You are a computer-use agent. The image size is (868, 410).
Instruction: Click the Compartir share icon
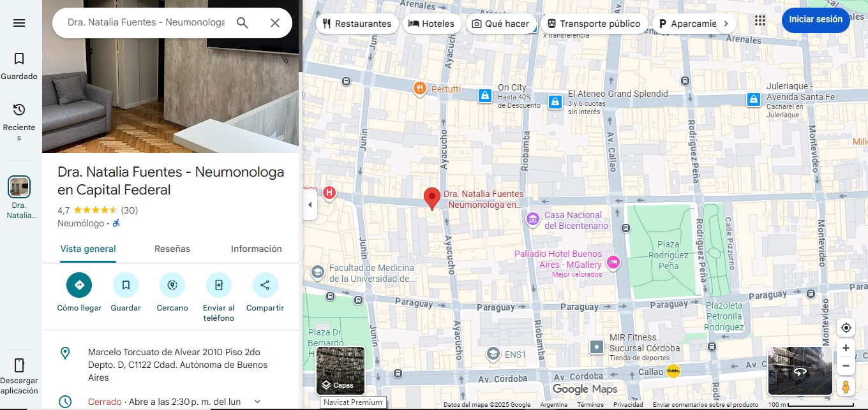pyautogui.click(x=265, y=285)
